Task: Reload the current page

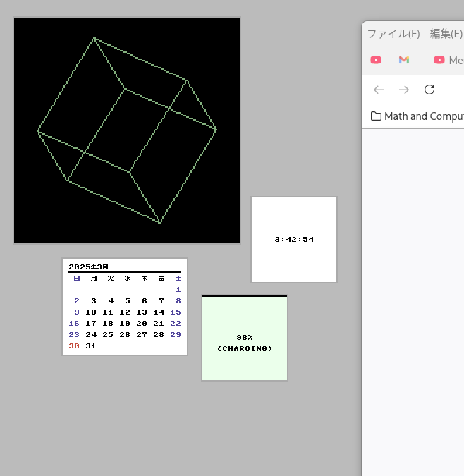Action: pyautogui.click(x=429, y=90)
